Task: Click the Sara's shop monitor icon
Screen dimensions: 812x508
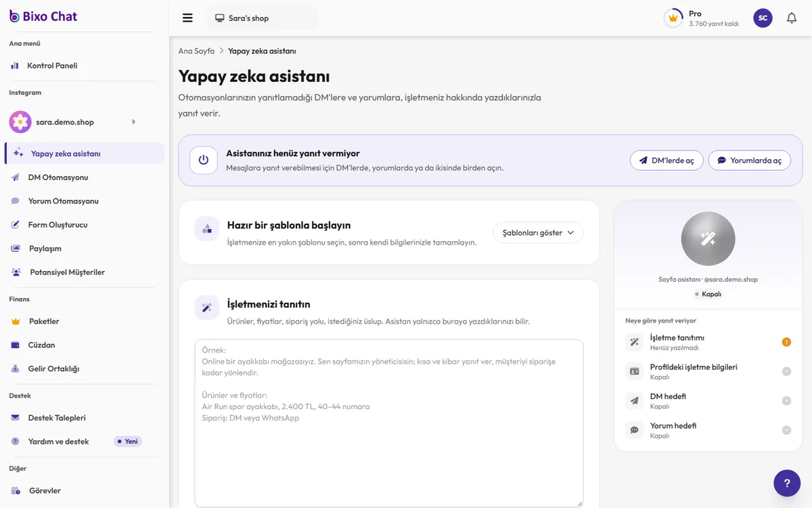Action: point(220,18)
